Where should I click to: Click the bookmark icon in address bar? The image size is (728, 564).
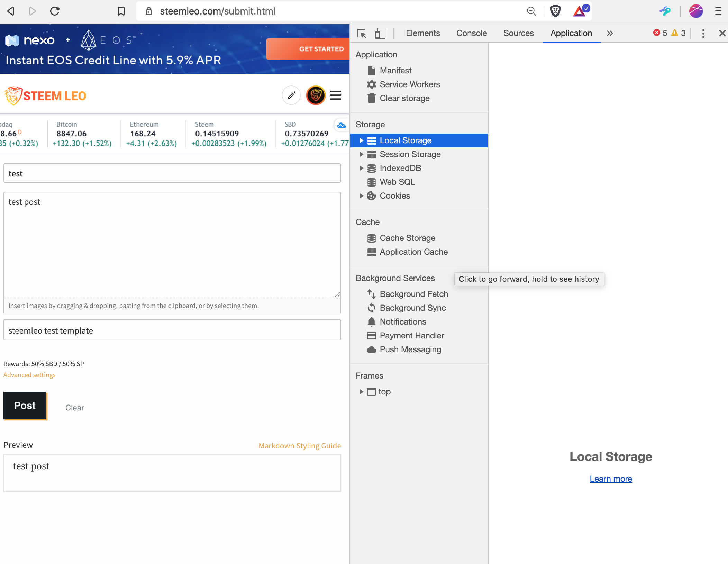[121, 11]
